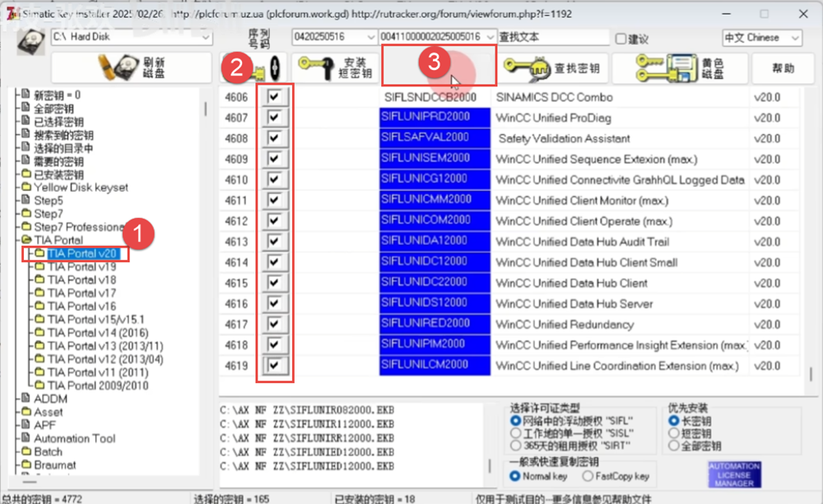The height and width of the screenshot is (504, 823).
Task: Select the 365天的租用授权 "SIRT" radio button
Action: (515, 446)
